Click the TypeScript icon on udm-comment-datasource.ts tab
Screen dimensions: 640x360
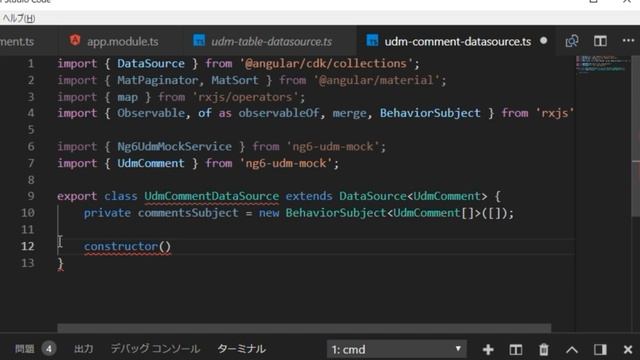click(x=372, y=41)
